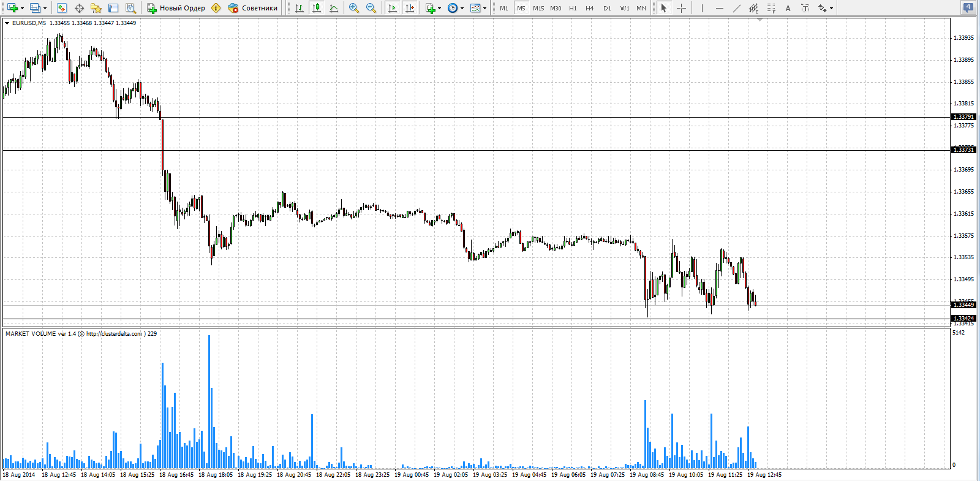Click the Новый Ордер button
The width and height of the screenshot is (980, 481).
(x=176, y=8)
